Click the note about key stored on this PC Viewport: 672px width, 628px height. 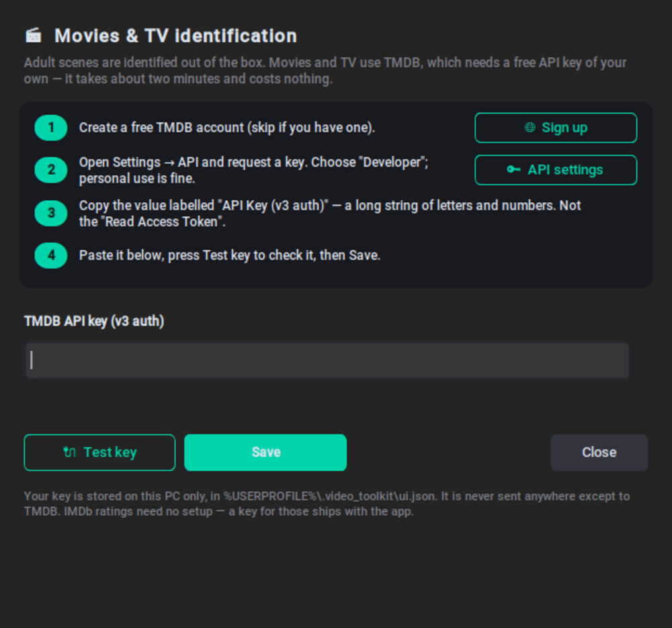[x=327, y=504]
